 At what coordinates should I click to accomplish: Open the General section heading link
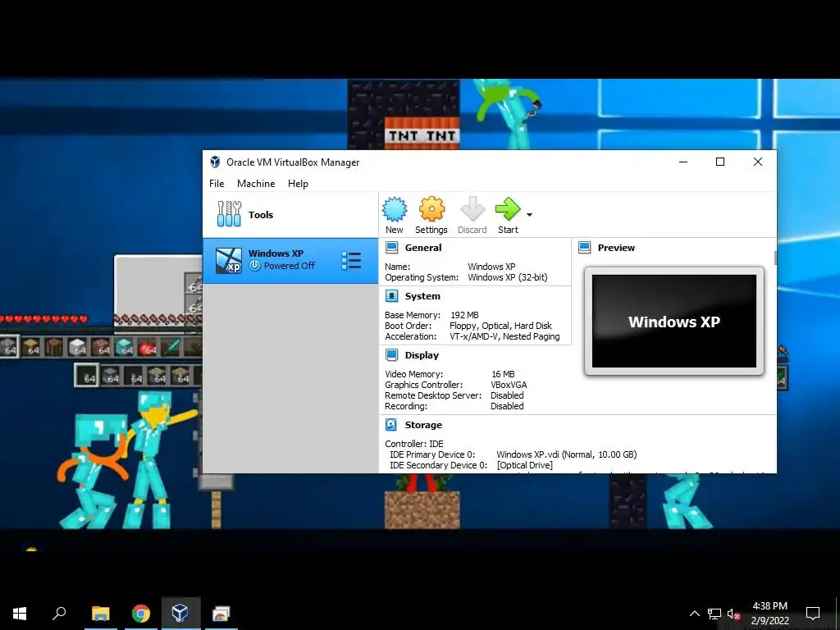[x=423, y=248]
